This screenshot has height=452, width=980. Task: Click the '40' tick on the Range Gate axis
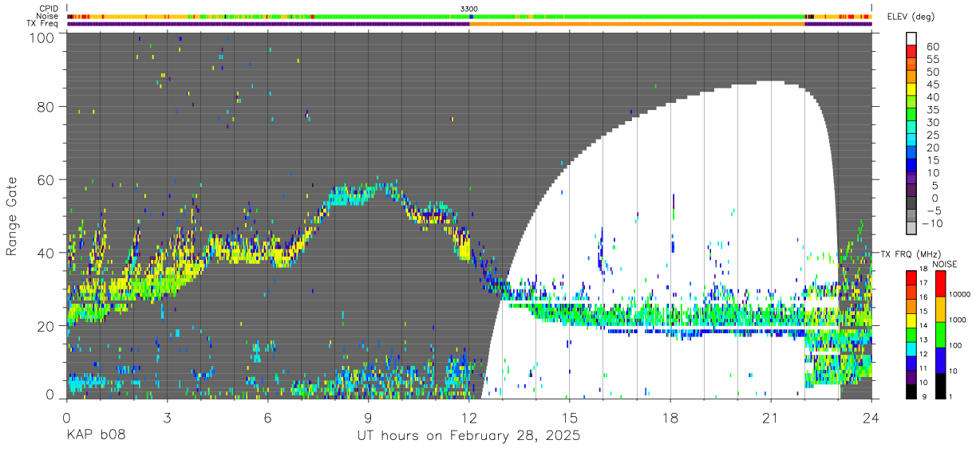[x=45, y=253]
